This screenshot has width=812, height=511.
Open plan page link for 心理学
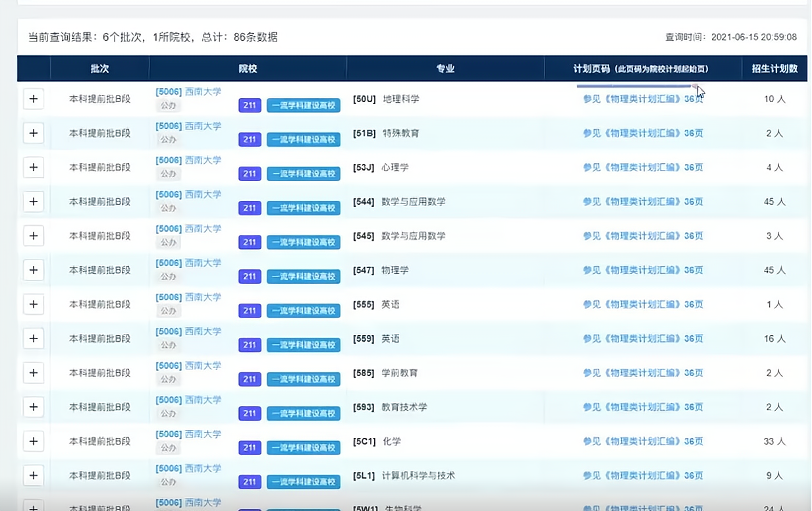tap(643, 167)
